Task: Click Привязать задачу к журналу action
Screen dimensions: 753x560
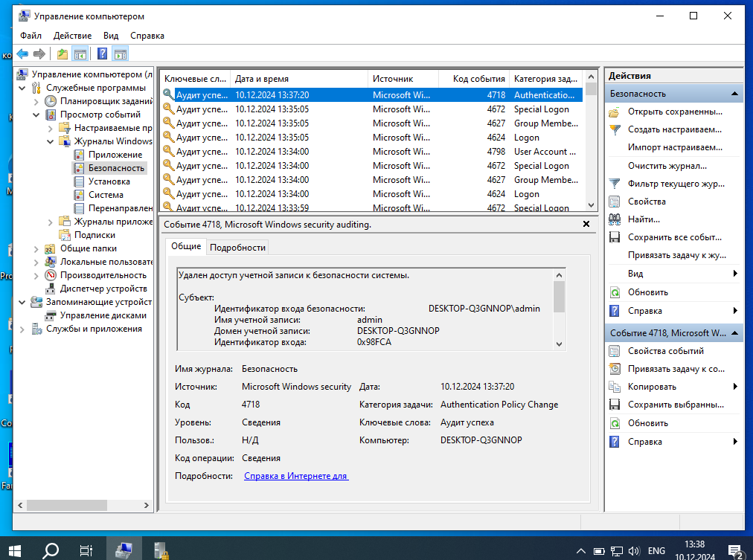Action: [676, 255]
